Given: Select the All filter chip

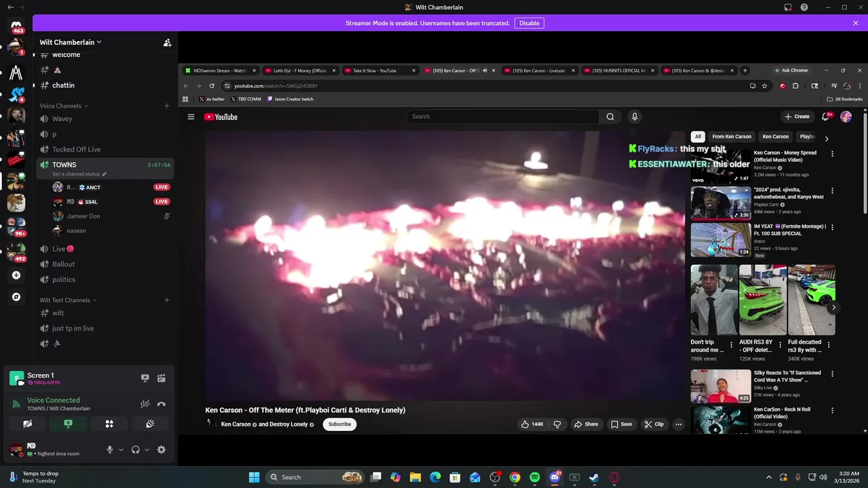Looking at the screenshot, I should (x=698, y=136).
